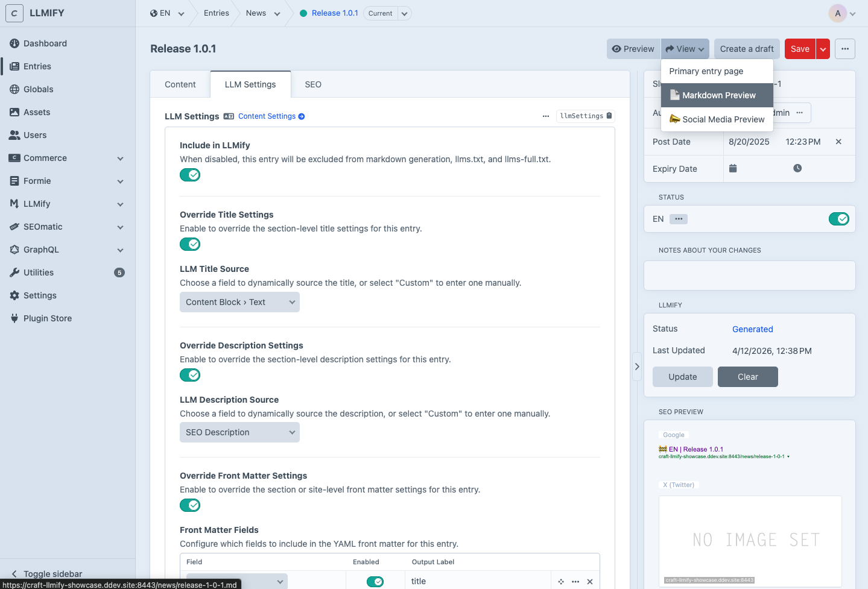The width and height of the screenshot is (868, 589).
Task: Expand the Commerce sidebar section
Action: 119,158
